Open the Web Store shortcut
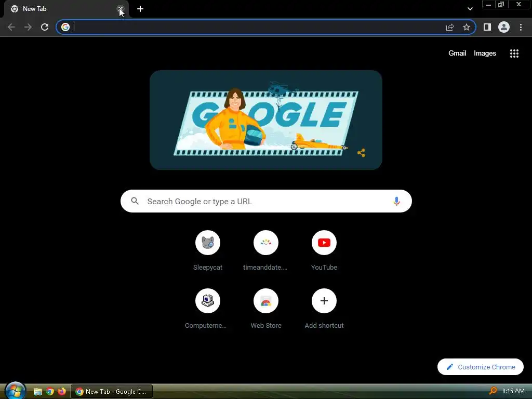Viewport: 532px width, 399px height. click(265, 301)
